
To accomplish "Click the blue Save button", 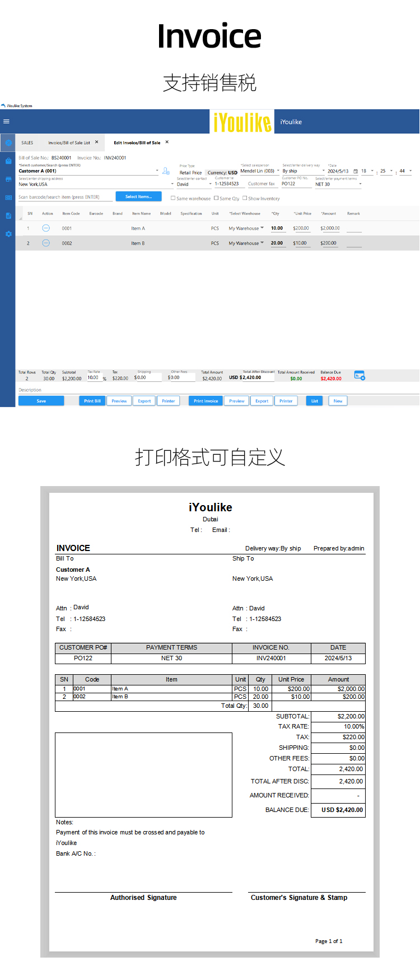I will coord(41,401).
